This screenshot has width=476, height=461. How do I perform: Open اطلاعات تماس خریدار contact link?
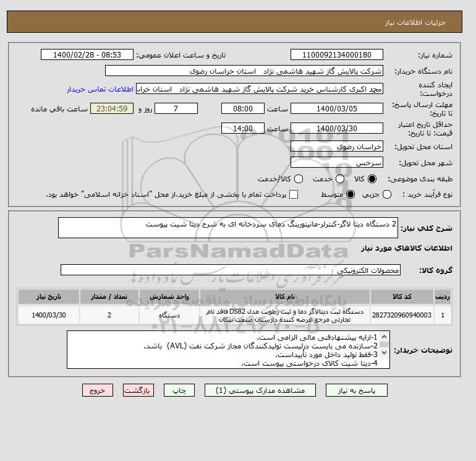pyautogui.click(x=100, y=89)
